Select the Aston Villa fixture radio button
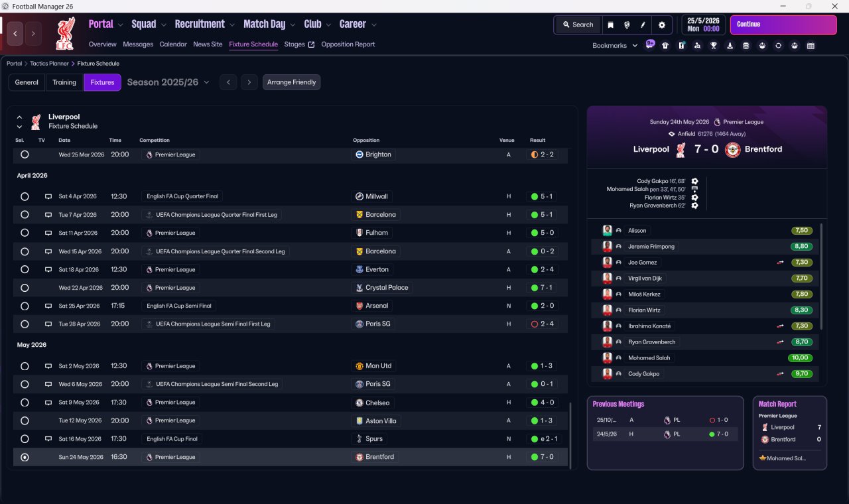Screen dimensions: 849x504 tap(25, 420)
